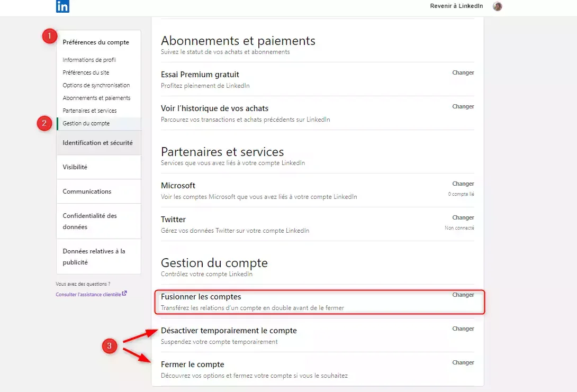The image size is (577, 392).
Task: Select Partenaires et services sidebar item
Action: 89,111
